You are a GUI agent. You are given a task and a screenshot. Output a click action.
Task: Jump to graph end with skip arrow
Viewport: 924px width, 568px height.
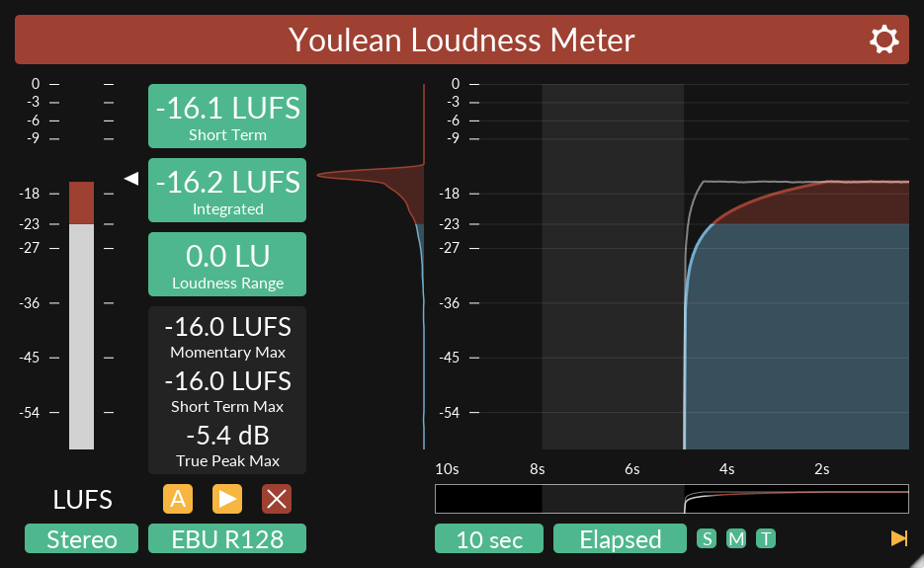898,538
